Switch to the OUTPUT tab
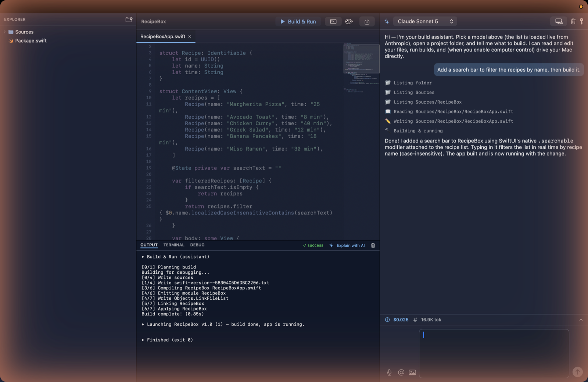The image size is (588, 382). click(149, 245)
